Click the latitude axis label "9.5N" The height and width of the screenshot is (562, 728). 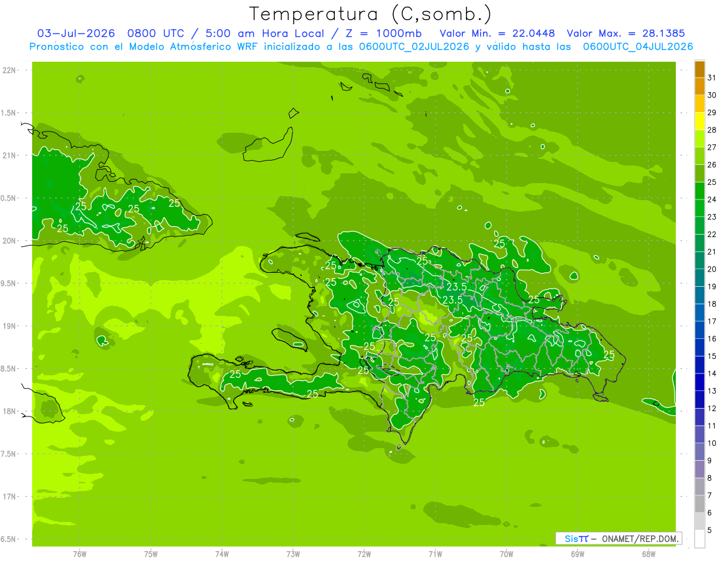click(8, 283)
